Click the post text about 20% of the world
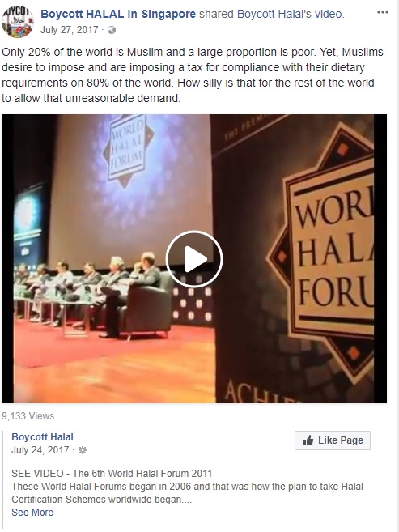The width and height of the screenshot is (399, 532). pos(192,75)
